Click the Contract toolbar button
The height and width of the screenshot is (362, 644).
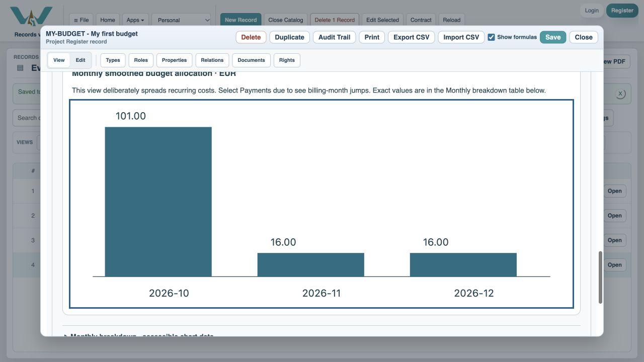click(421, 20)
